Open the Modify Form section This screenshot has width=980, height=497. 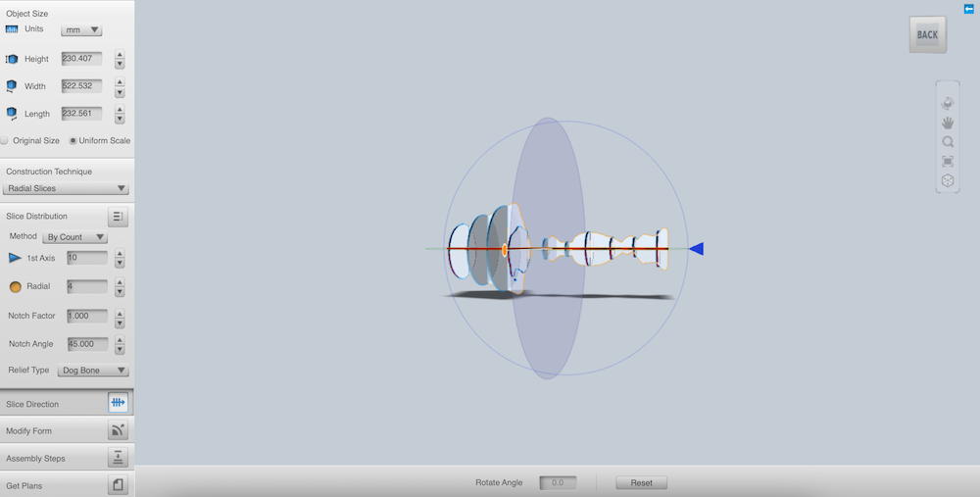[x=66, y=430]
